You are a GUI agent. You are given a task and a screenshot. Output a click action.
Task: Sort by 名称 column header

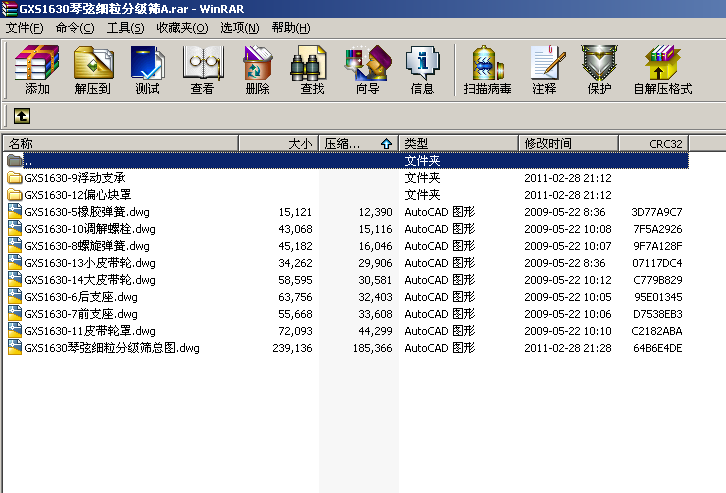pos(121,144)
